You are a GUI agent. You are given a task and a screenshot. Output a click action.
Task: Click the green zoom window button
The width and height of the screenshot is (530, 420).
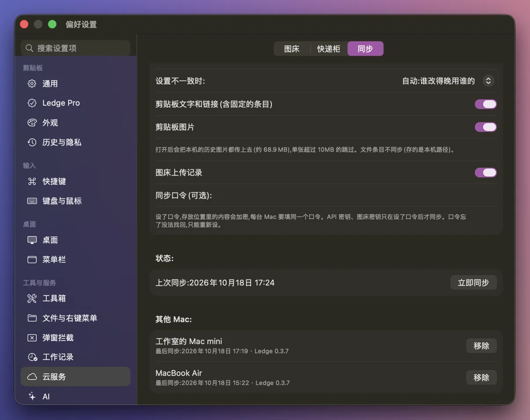pos(52,24)
